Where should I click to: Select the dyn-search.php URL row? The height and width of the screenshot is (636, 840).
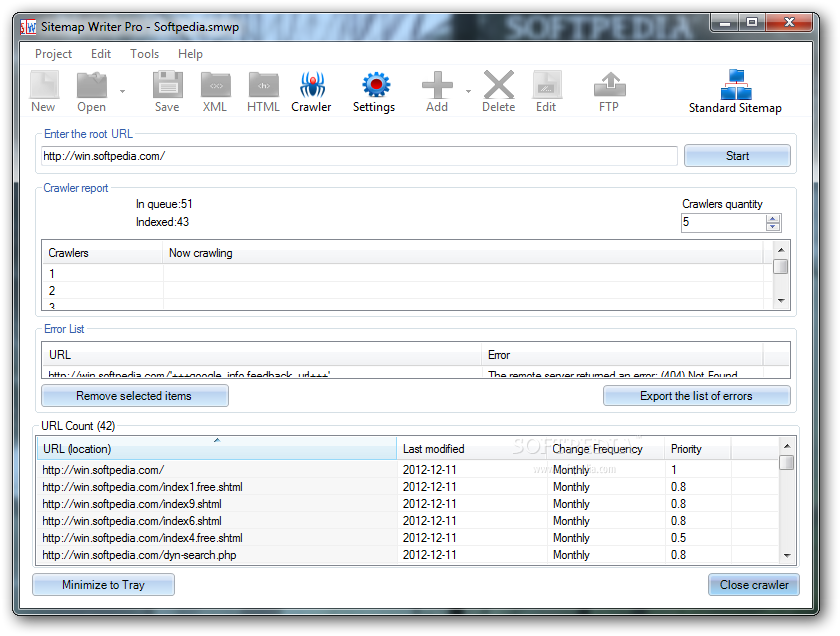[407, 555]
